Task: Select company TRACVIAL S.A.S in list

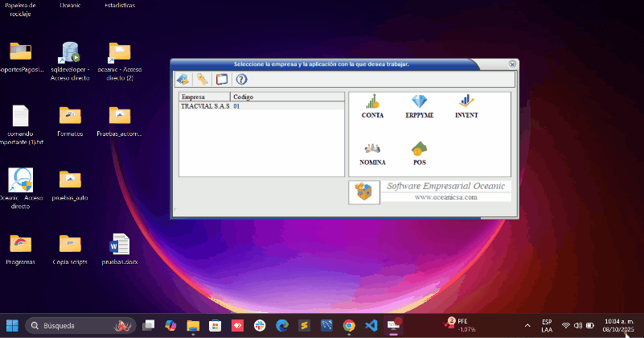Action: coord(205,106)
